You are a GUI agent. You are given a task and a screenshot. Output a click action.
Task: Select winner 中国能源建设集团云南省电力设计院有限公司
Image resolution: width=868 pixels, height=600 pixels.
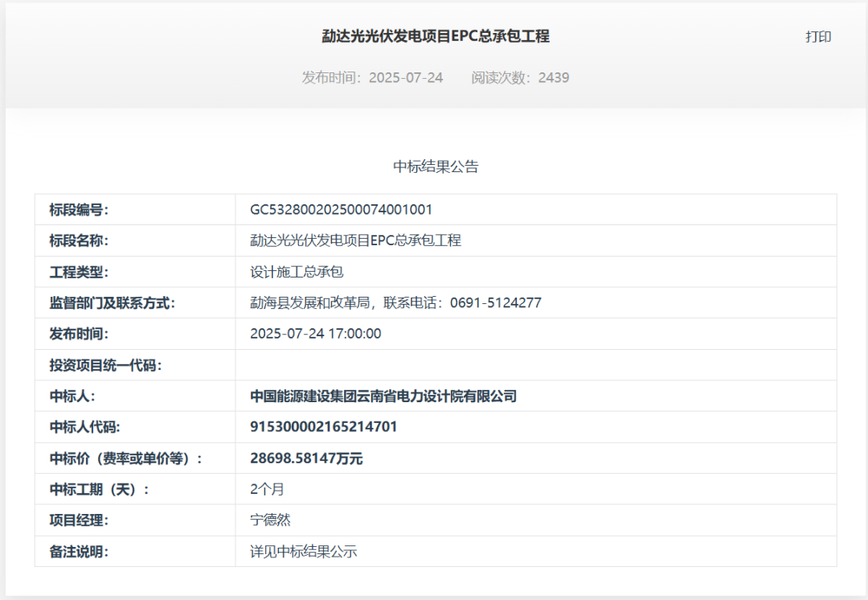click(383, 397)
